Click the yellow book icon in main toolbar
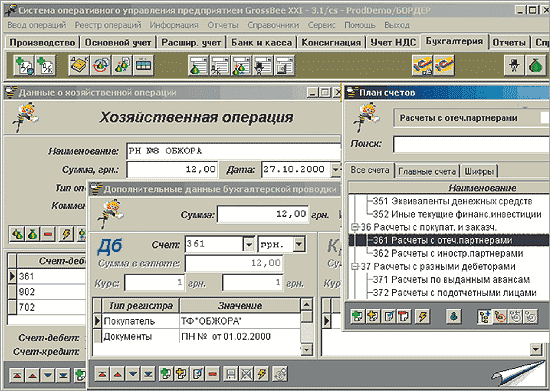Viewport: 550px width, 391px height. tap(79, 65)
